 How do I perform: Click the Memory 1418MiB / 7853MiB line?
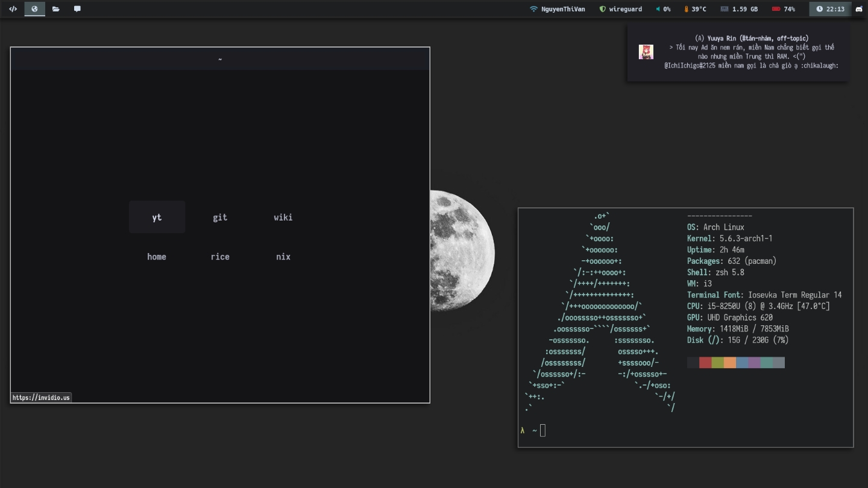click(x=738, y=329)
